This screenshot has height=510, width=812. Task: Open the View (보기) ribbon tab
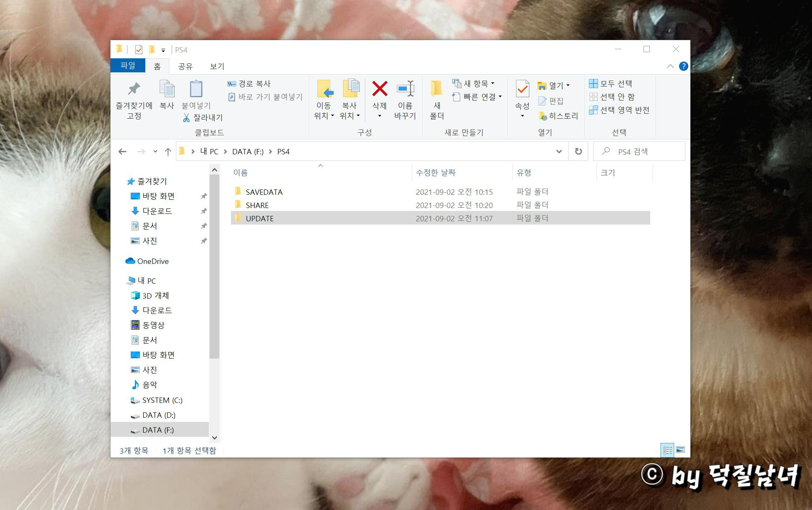(217, 66)
